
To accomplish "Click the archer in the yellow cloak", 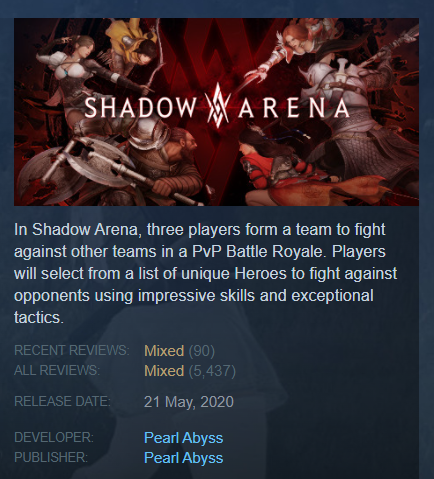I will [x=133, y=45].
